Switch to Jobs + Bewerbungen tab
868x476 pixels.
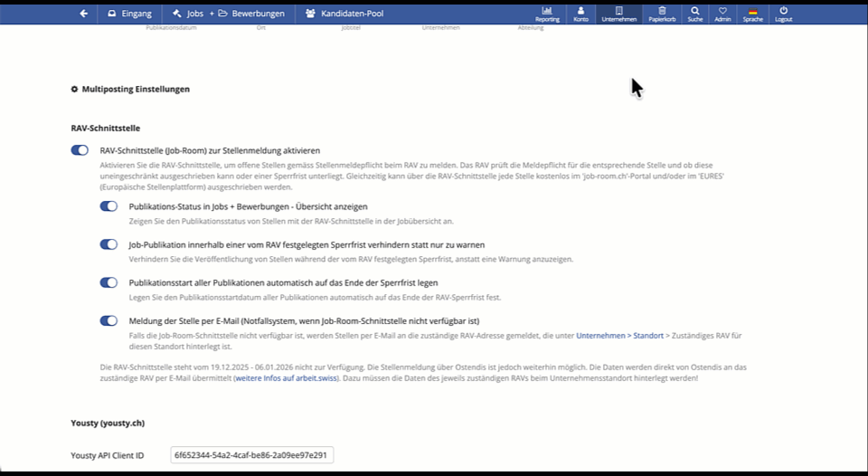228,14
